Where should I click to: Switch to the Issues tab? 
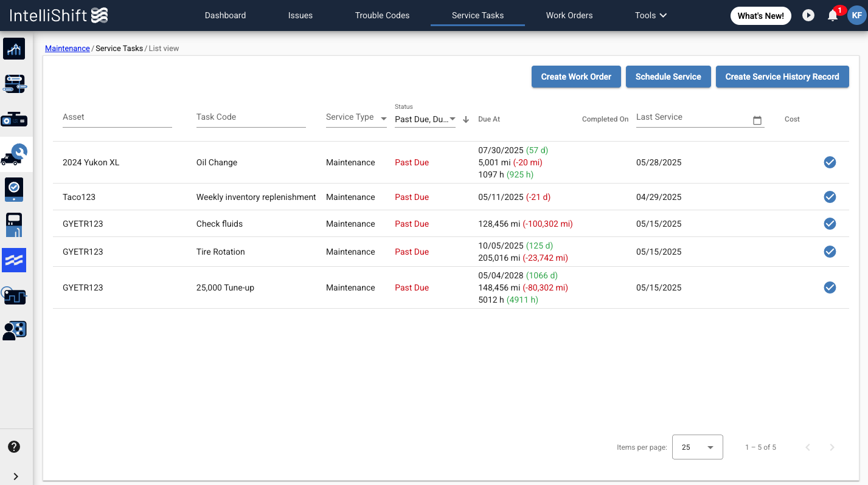coord(300,16)
